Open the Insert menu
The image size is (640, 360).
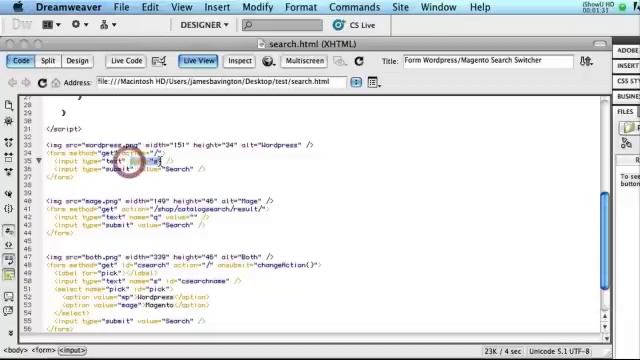(217, 7)
